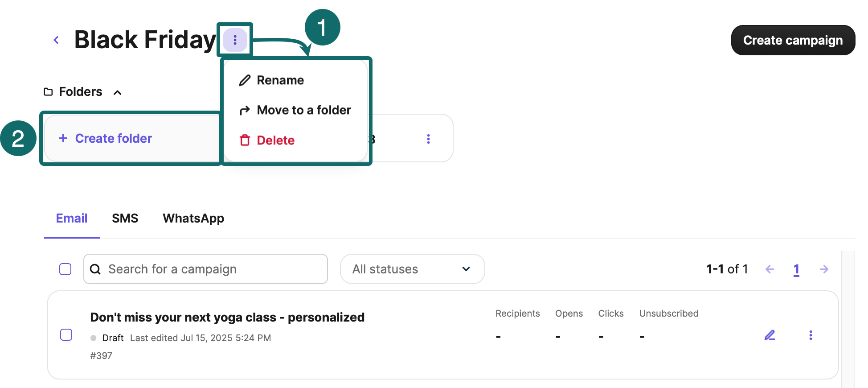This screenshot has width=868, height=388.
Task: Open the All statuses dropdown
Action: coord(412,269)
